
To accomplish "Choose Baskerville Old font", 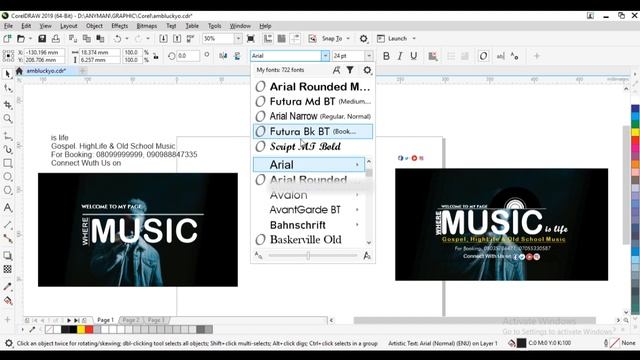I will 309,240.
